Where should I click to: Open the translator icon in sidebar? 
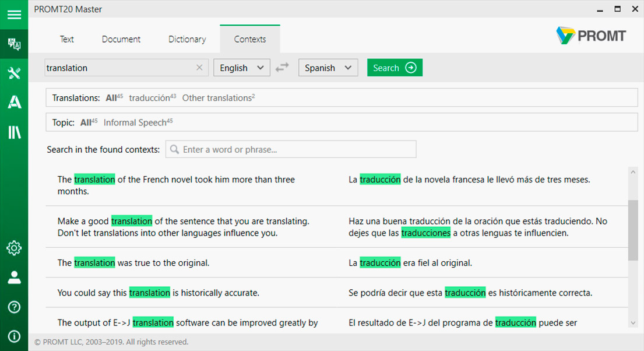[x=14, y=44]
